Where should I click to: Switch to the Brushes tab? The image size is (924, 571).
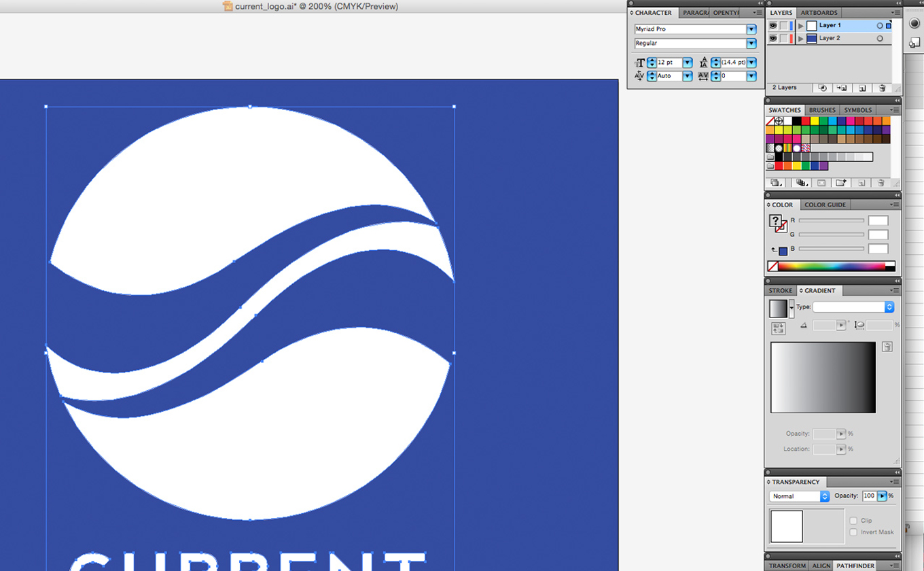pos(822,110)
